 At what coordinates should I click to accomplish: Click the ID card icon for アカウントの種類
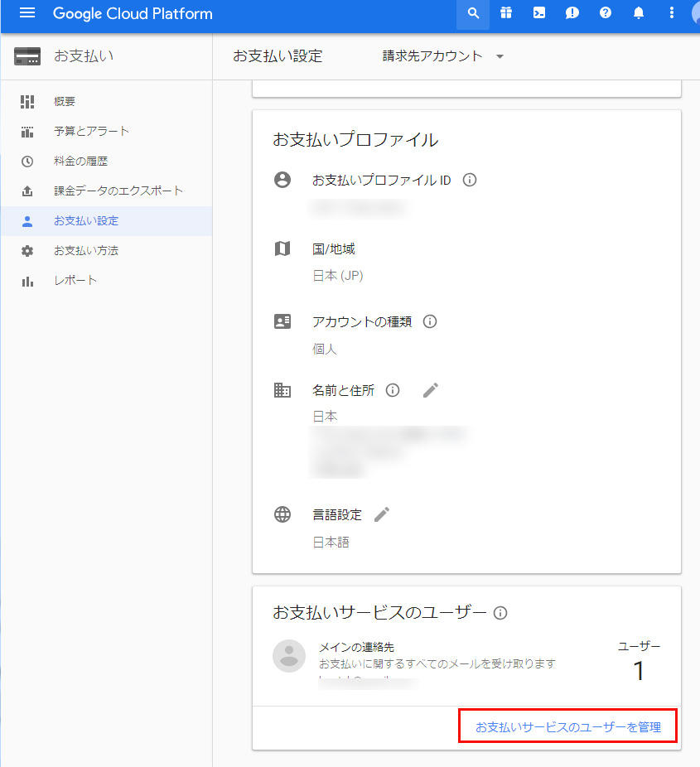[282, 321]
